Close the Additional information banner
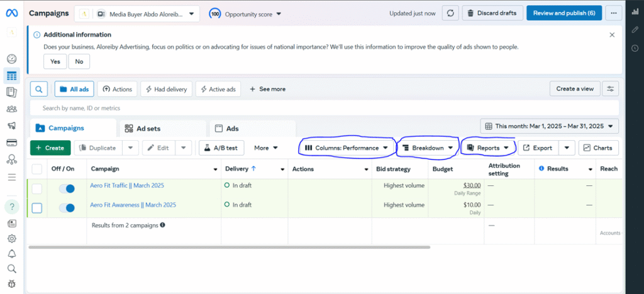The image size is (644, 294). (x=612, y=35)
